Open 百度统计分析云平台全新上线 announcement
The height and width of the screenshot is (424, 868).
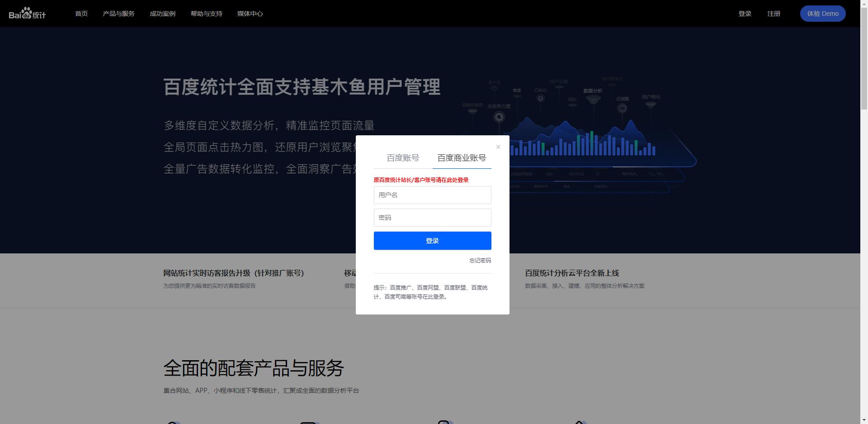click(x=571, y=273)
